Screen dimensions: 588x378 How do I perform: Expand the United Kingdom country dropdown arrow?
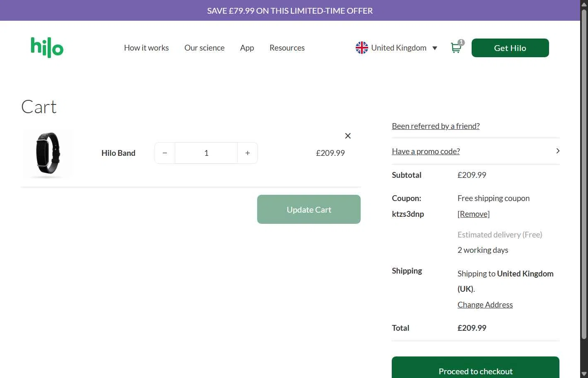click(x=435, y=48)
